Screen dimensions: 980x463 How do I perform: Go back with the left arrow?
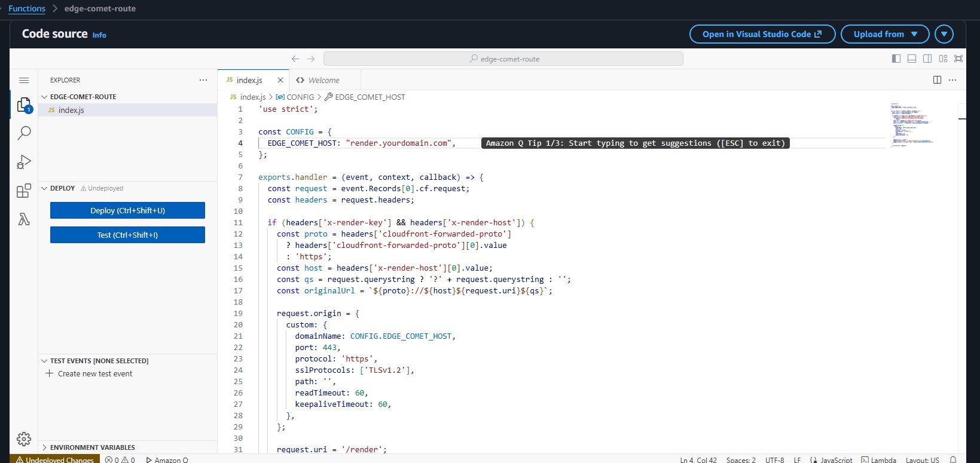click(295, 59)
